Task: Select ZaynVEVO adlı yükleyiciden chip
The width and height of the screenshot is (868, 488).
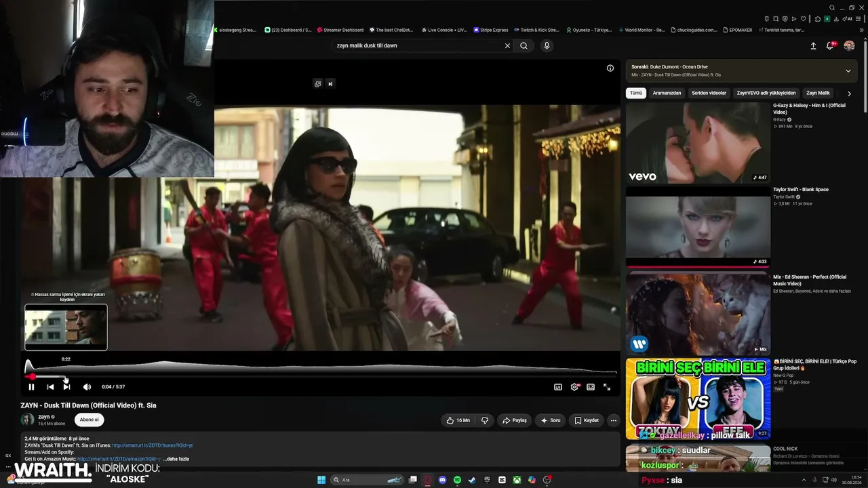Action: [x=766, y=93]
